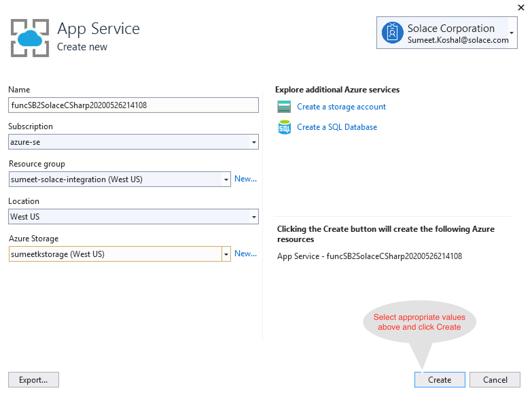The height and width of the screenshot is (397, 532).
Task: Open Create a SQL Database link
Action: [x=337, y=127]
